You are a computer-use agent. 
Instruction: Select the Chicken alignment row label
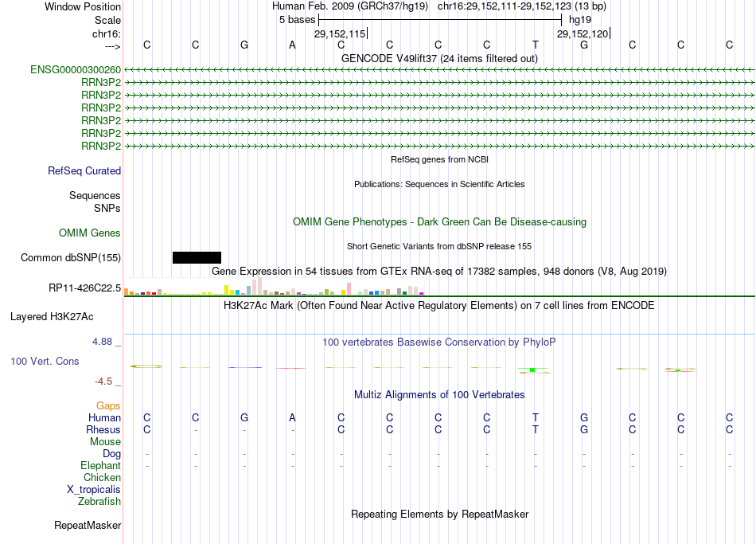(102, 477)
